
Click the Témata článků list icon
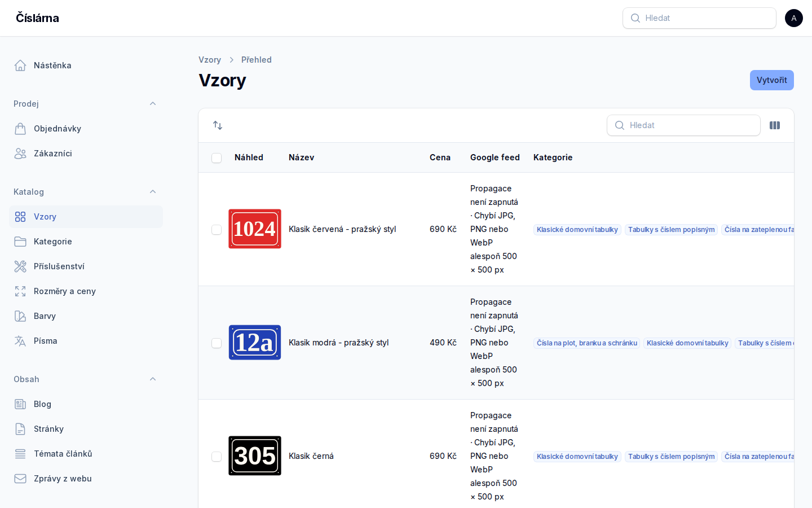pos(20,454)
